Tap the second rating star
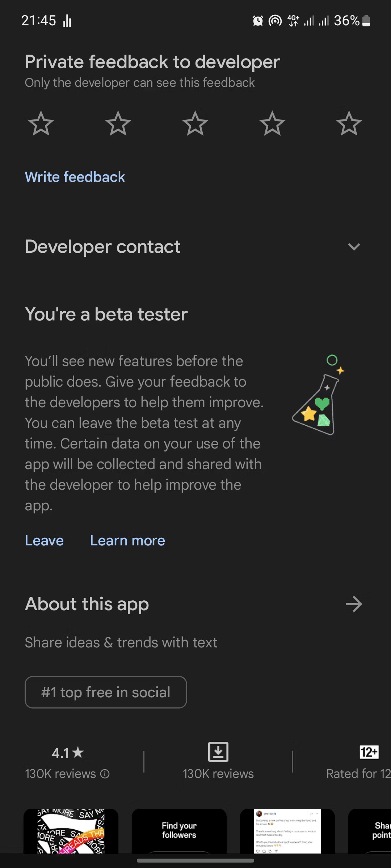This screenshot has height=868, width=391. 118,124
